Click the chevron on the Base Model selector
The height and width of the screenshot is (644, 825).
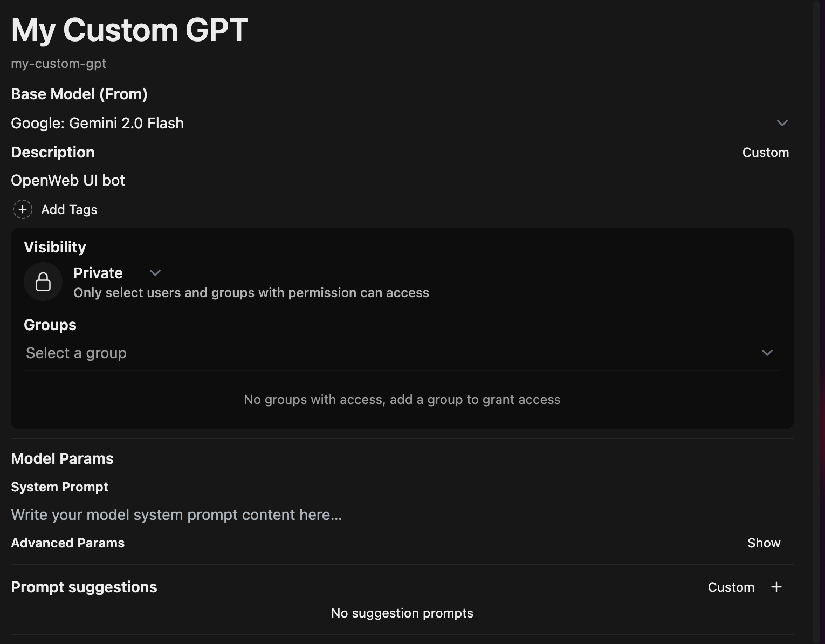(x=782, y=123)
